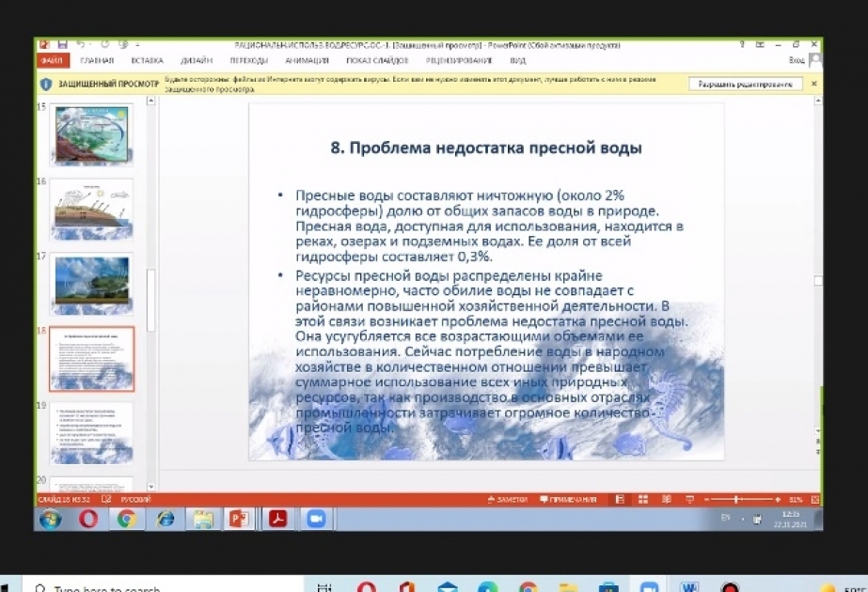Viewport: 868px width, 592px height.
Task: Open the ПОКАЗ СЛАЙДОВ ribbon tab
Action: pos(377,60)
